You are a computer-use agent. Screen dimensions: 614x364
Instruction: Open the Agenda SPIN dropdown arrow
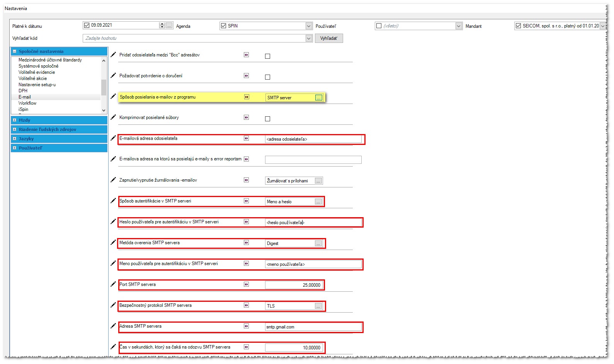(309, 26)
